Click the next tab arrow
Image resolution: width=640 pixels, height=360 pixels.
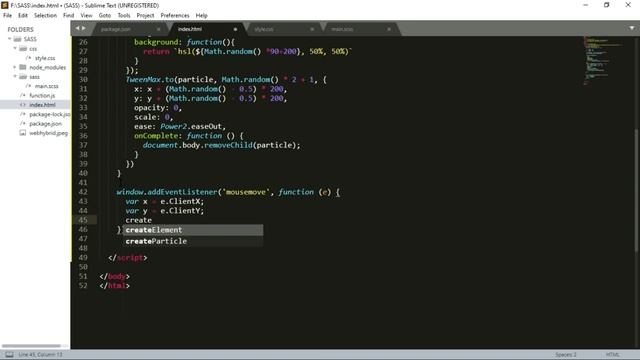84,28
